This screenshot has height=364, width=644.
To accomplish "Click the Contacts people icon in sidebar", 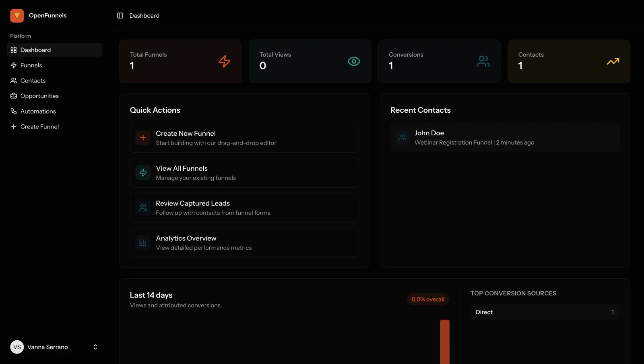I will click(14, 81).
